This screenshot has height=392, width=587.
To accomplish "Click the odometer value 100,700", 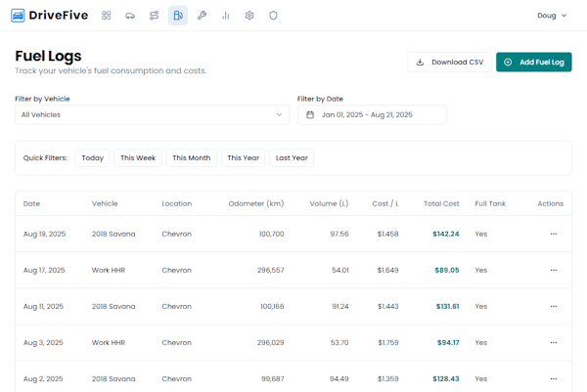I will click(x=271, y=234).
